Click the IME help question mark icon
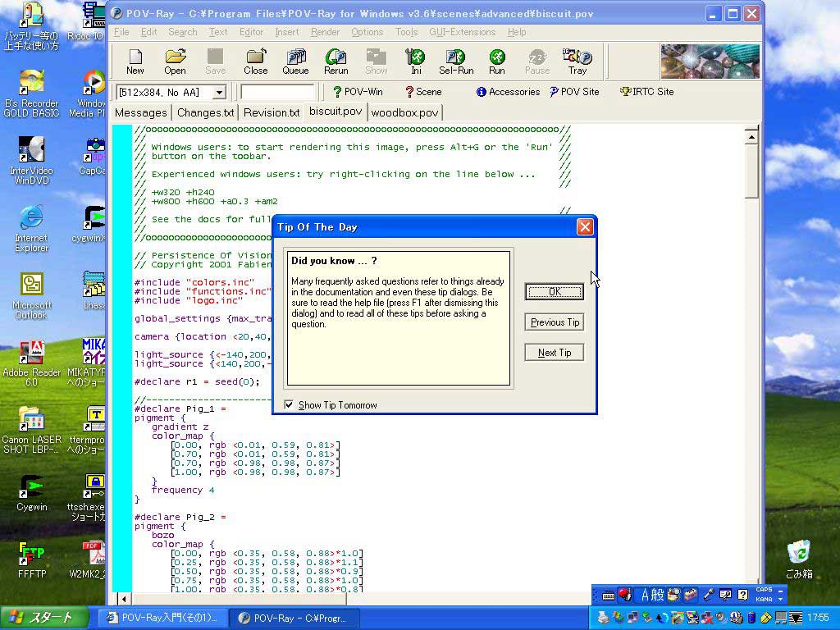Viewport: 840px width, 630px height. (742, 595)
